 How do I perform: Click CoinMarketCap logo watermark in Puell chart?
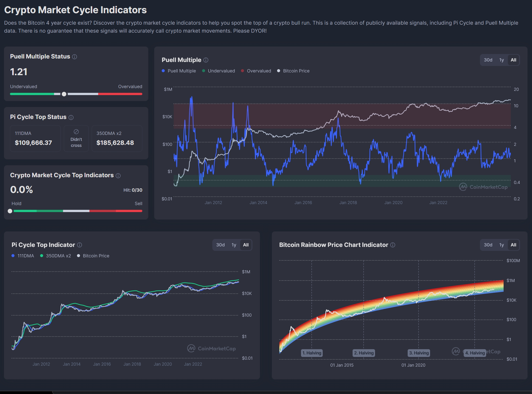pyautogui.click(x=483, y=187)
